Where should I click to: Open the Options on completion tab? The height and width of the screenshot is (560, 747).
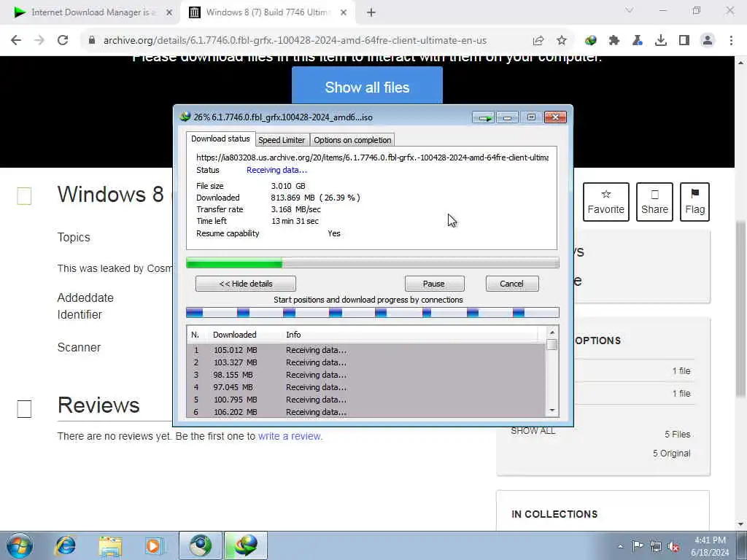[352, 140]
